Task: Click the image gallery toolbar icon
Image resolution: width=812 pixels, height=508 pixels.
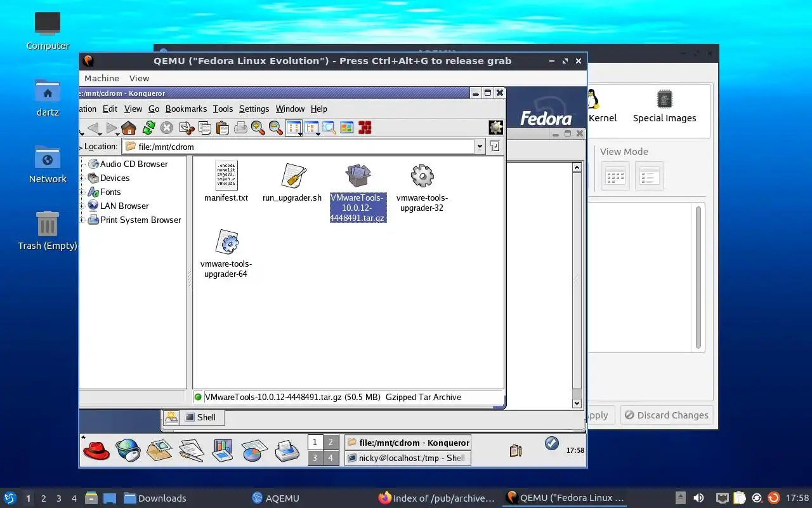Action: 346,128
